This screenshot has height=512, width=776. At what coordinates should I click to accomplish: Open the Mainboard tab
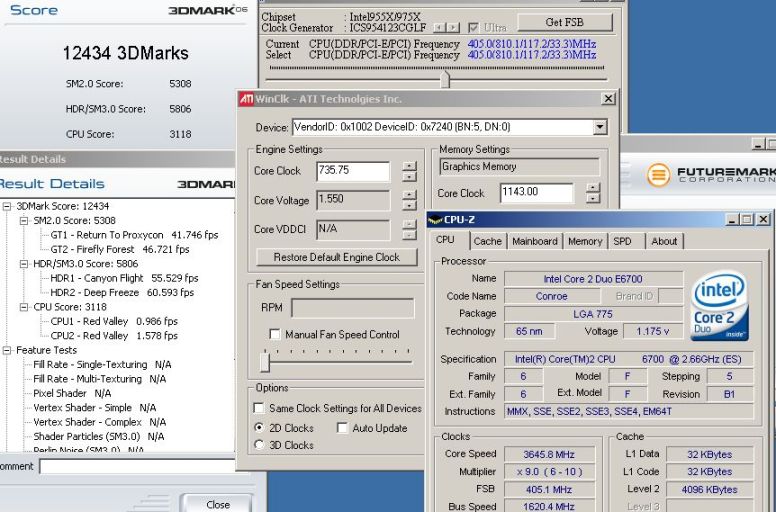[x=534, y=241]
